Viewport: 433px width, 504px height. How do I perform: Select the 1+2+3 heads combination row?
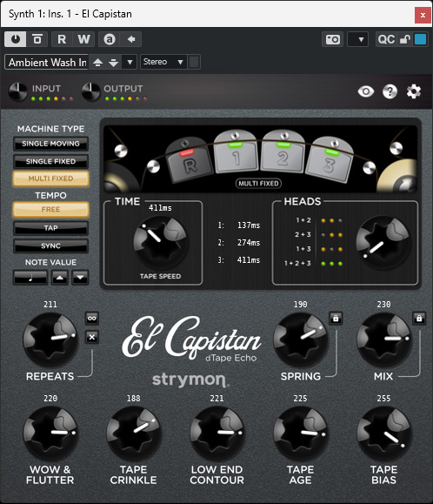tap(314, 263)
